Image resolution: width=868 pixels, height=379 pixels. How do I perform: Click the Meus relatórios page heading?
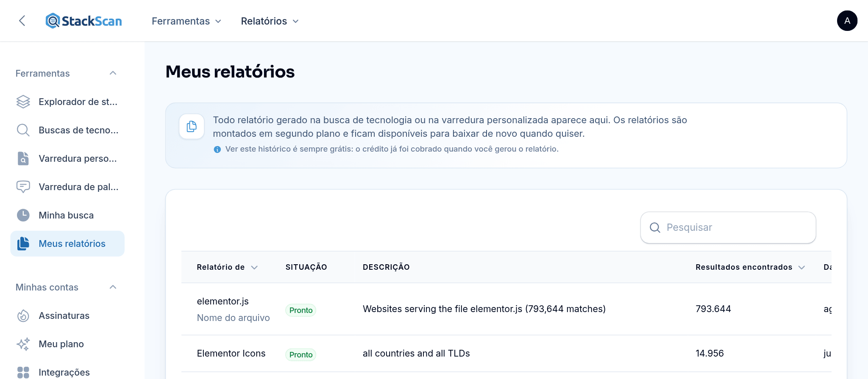click(230, 72)
